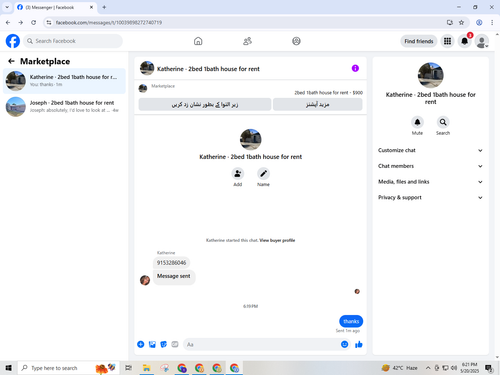Viewport: 500px width, 375px height.
Task: Click the address bar URL
Action: pos(109,22)
